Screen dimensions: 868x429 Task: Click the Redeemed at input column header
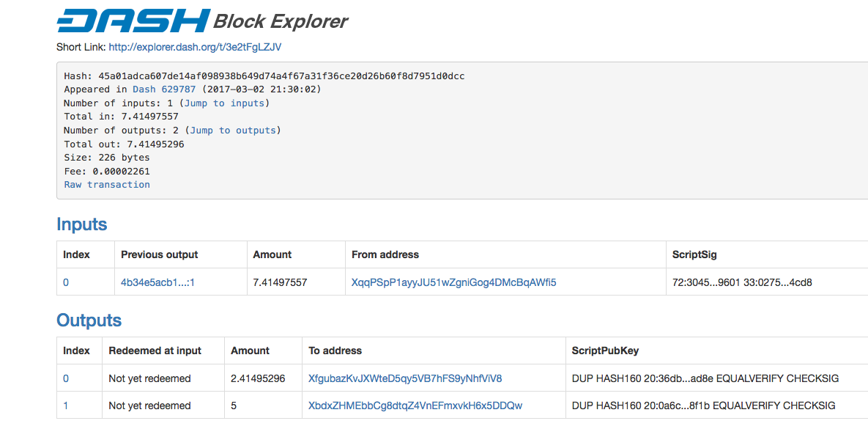(x=155, y=351)
